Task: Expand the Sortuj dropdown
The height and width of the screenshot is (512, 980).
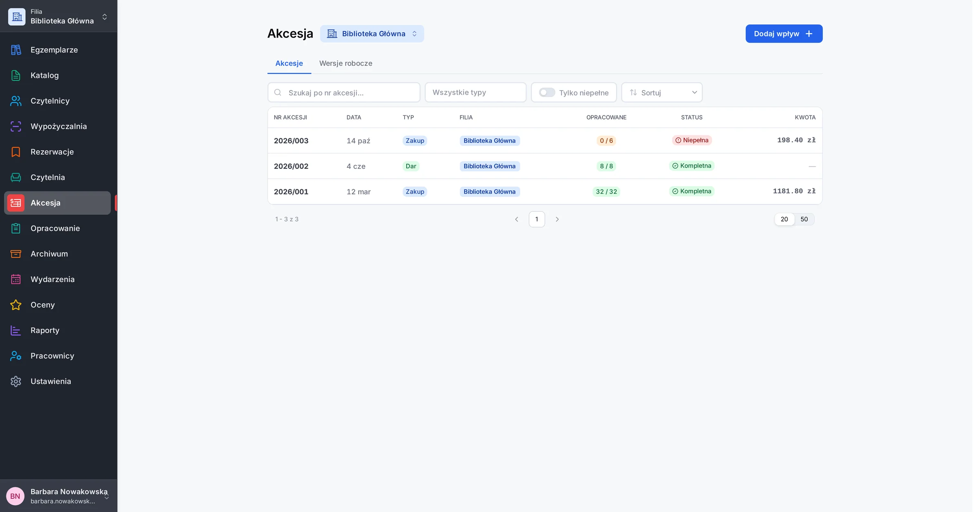Action: [x=662, y=93]
